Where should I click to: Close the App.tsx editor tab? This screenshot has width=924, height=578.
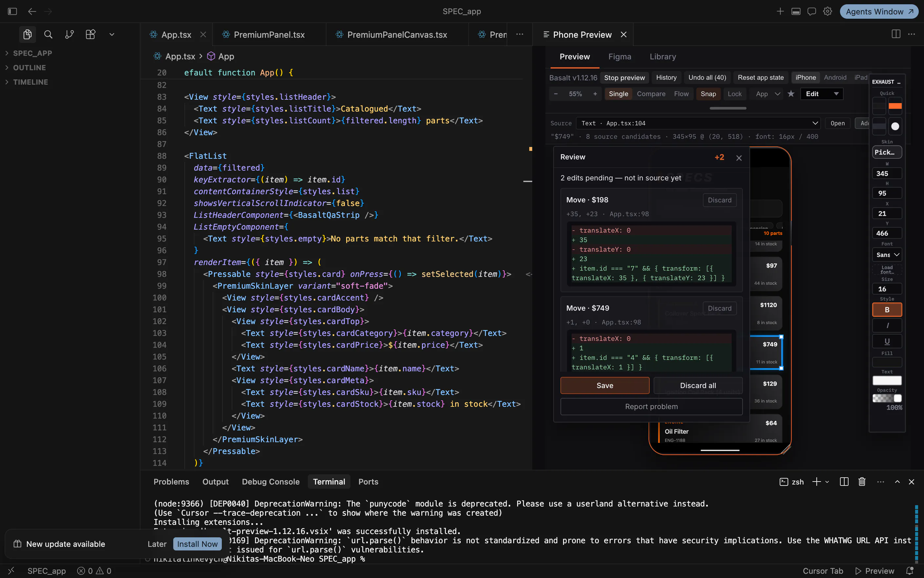pos(203,35)
